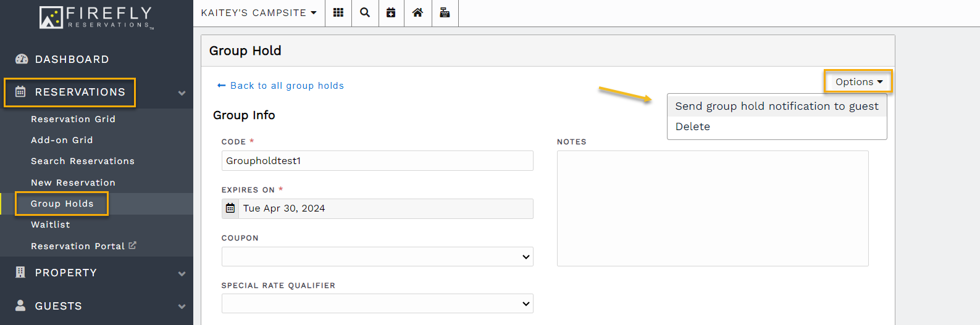Viewport: 980px width, 325px height.
Task: Select Send group hold notification to guest
Action: tap(776, 106)
